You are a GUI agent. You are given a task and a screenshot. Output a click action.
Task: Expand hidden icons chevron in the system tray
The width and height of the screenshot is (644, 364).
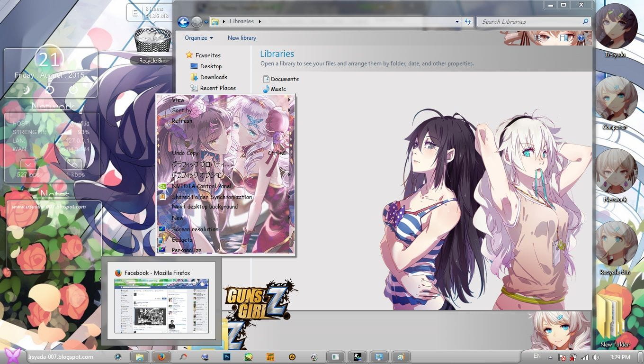pos(550,357)
